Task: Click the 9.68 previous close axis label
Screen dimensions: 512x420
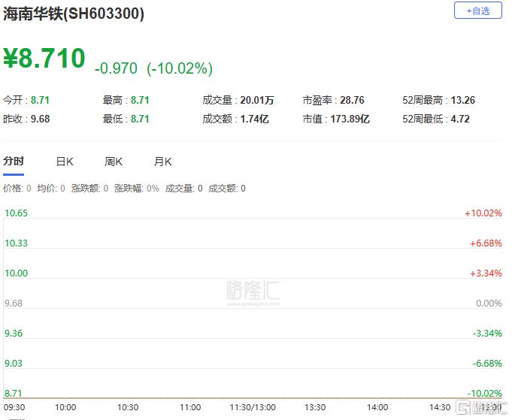Action: tap(14, 304)
